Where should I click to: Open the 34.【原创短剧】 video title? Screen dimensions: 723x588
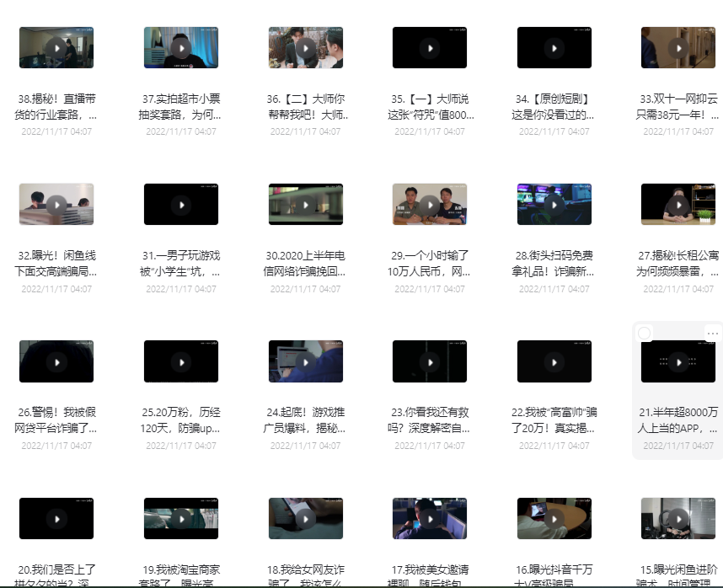(x=554, y=106)
